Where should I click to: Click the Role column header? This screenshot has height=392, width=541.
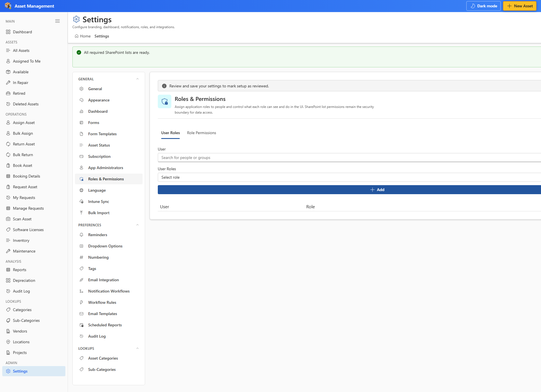pyautogui.click(x=311, y=207)
